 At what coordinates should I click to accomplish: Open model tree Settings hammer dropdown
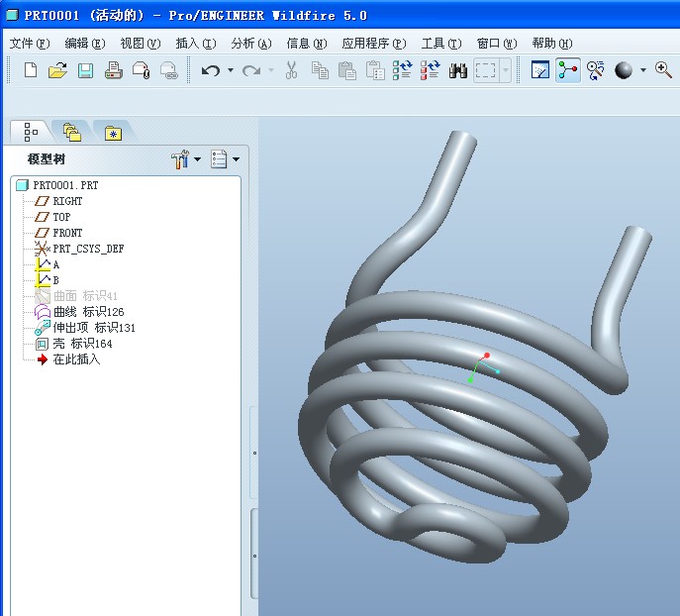[197, 159]
